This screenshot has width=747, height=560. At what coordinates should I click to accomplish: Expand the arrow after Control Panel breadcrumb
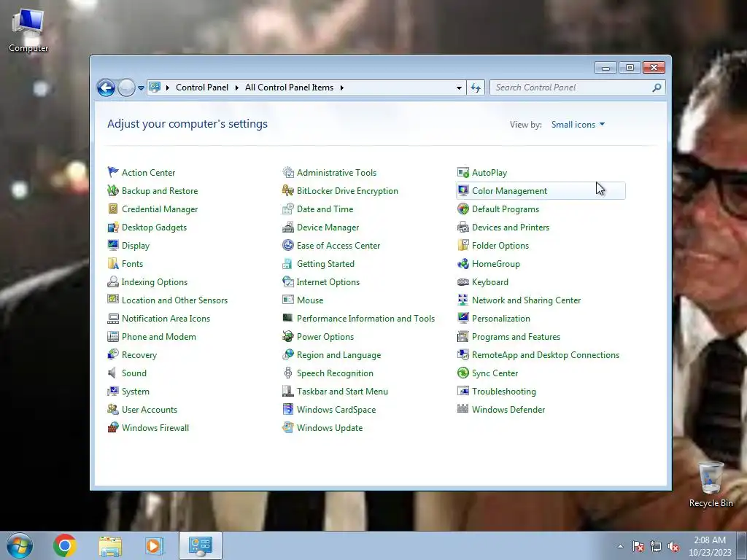point(237,87)
